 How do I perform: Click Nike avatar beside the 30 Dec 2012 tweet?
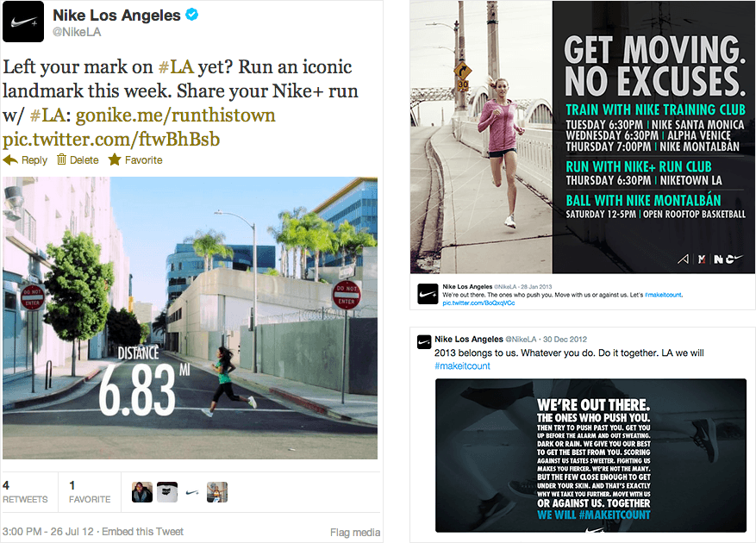pyautogui.click(x=423, y=342)
